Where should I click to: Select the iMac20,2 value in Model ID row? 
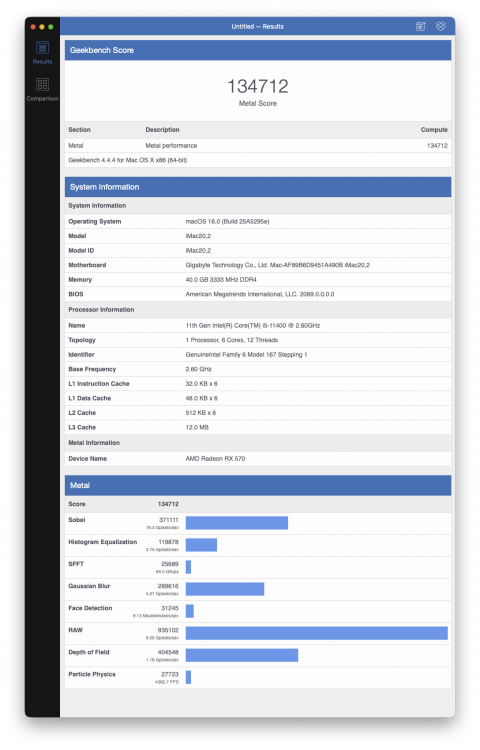pyautogui.click(x=198, y=251)
